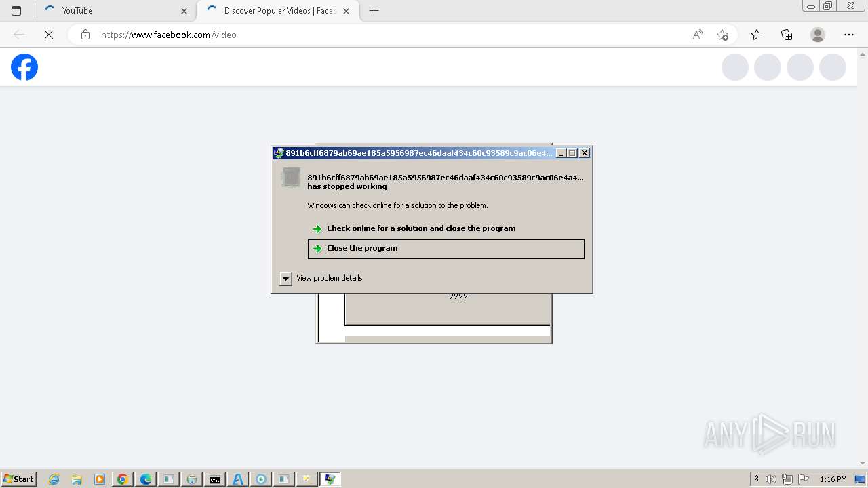868x488 pixels.
Task: Click the Facebook logo
Action: 24,67
